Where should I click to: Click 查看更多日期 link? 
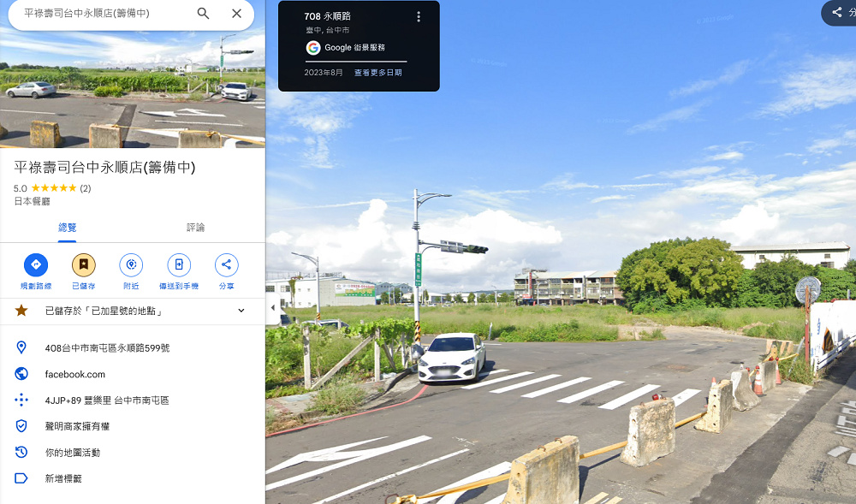point(377,73)
